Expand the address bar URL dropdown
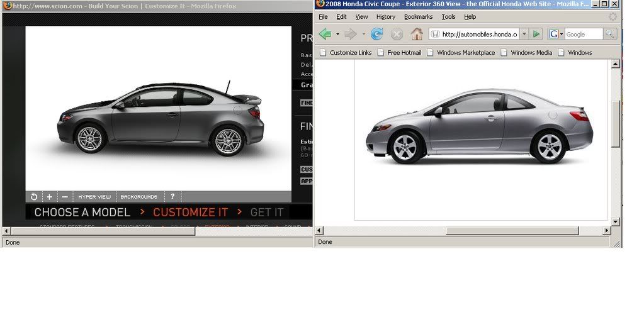The image size is (644, 315). click(524, 35)
